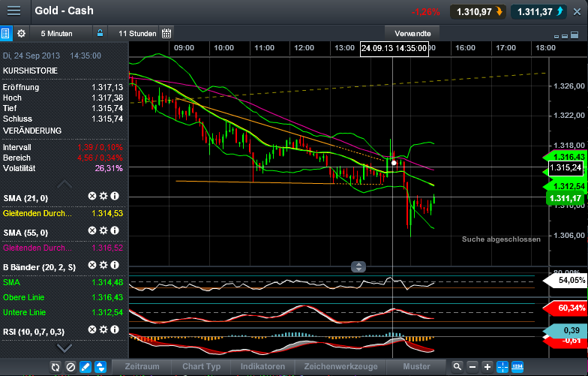The image size is (588, 376).
Task: Click the 1.312,54 lower band tag
Action: click(x=565, y=186)
